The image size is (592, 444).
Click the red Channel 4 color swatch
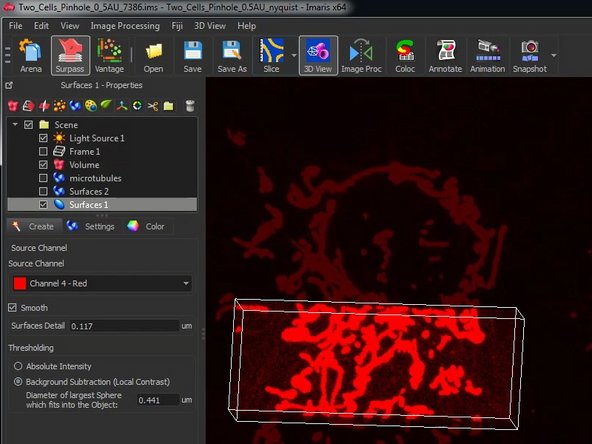pyautogui.click(x=20, y=284)
